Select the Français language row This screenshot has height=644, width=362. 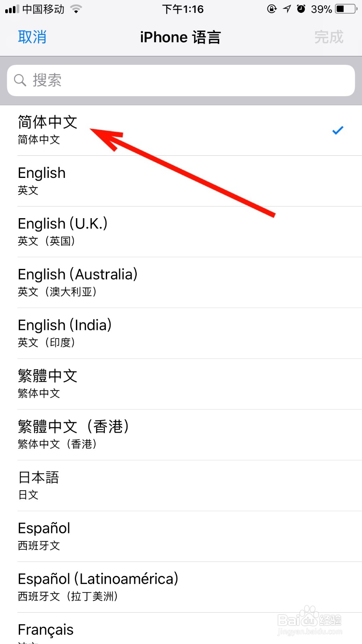(181, 628)
